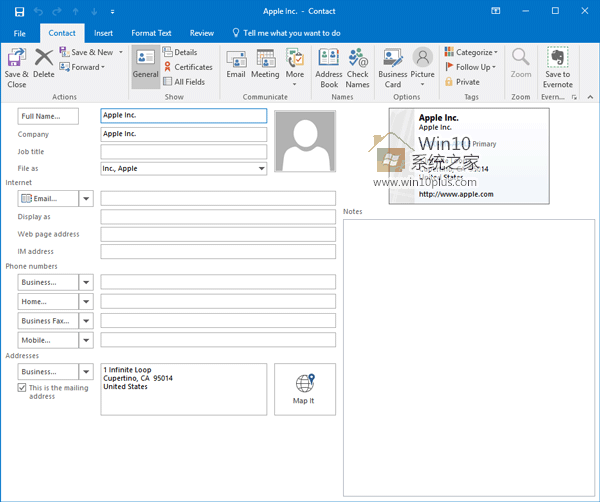Open Certificates view

[x=188, y=67]
